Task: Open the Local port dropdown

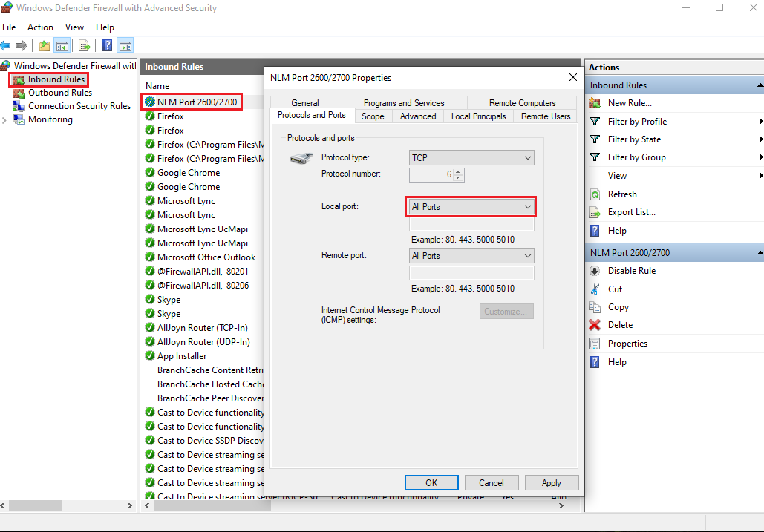Action: [471, 207]
